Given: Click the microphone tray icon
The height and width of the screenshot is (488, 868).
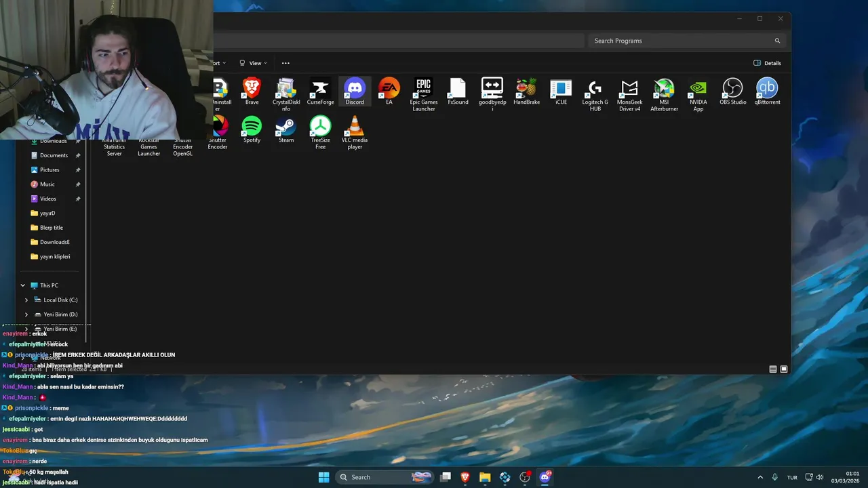Looking at the screenshot, I should (774, 477).
